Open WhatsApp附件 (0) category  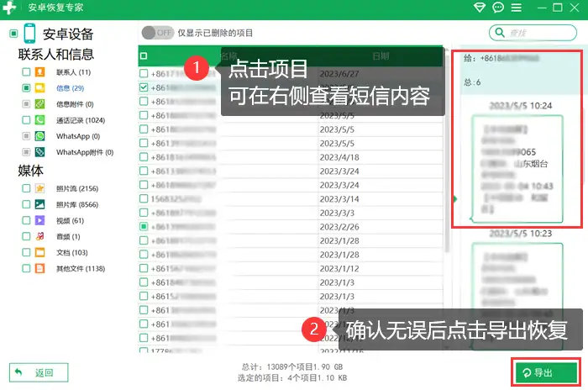click(x=85, y=152)
